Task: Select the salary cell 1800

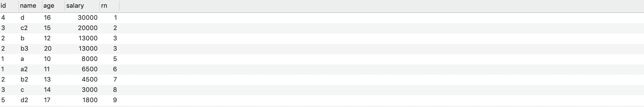Action: click(90, 100)
